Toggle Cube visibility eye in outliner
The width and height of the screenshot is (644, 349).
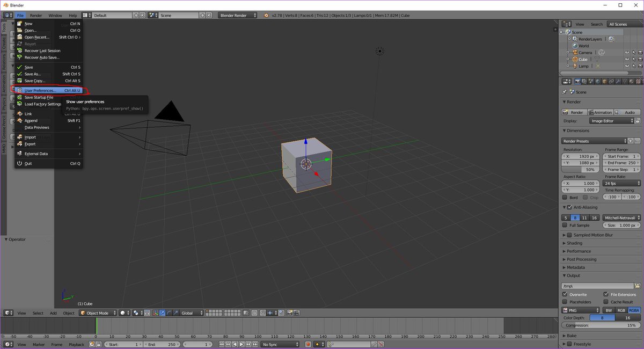pos(626,59)
